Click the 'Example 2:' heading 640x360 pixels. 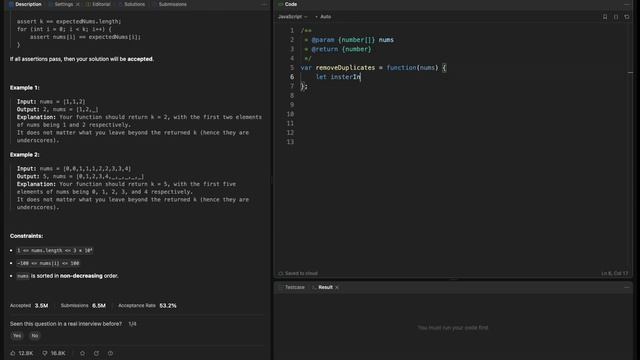(24, 155)
